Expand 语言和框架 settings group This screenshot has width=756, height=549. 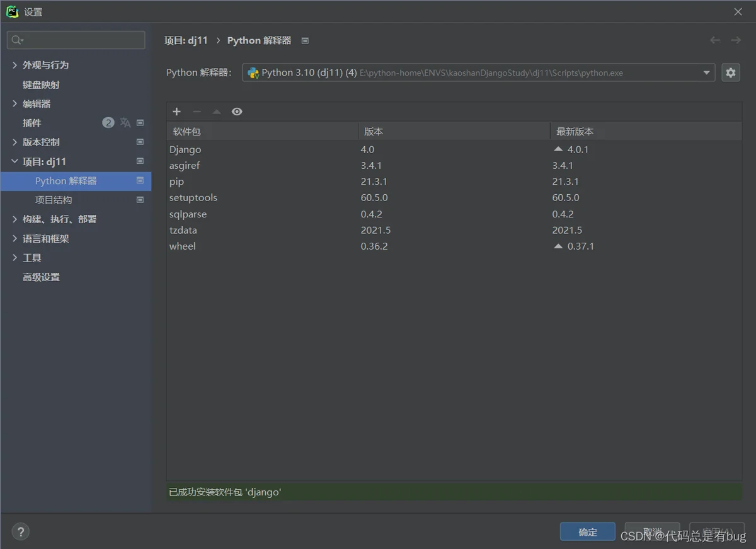(15, 238)
